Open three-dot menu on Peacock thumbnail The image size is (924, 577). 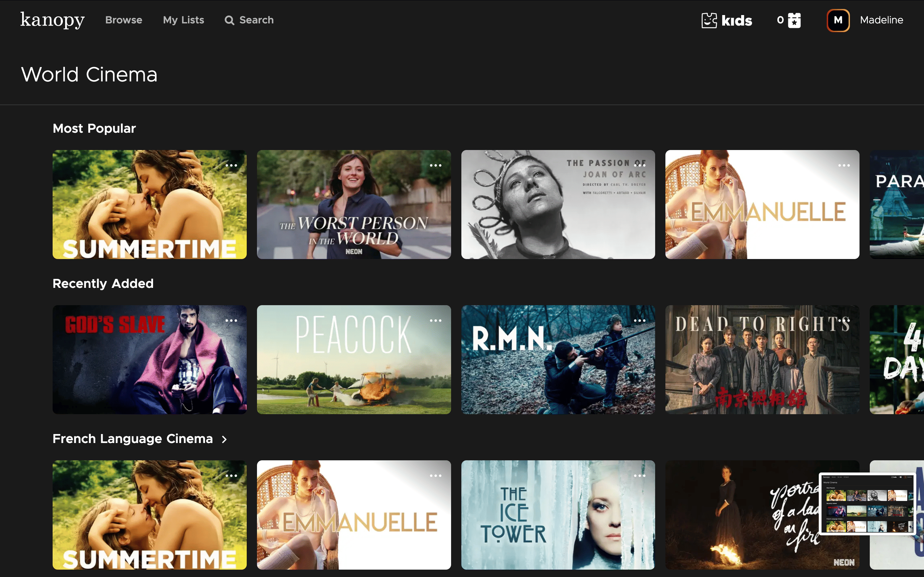(436, 321)
